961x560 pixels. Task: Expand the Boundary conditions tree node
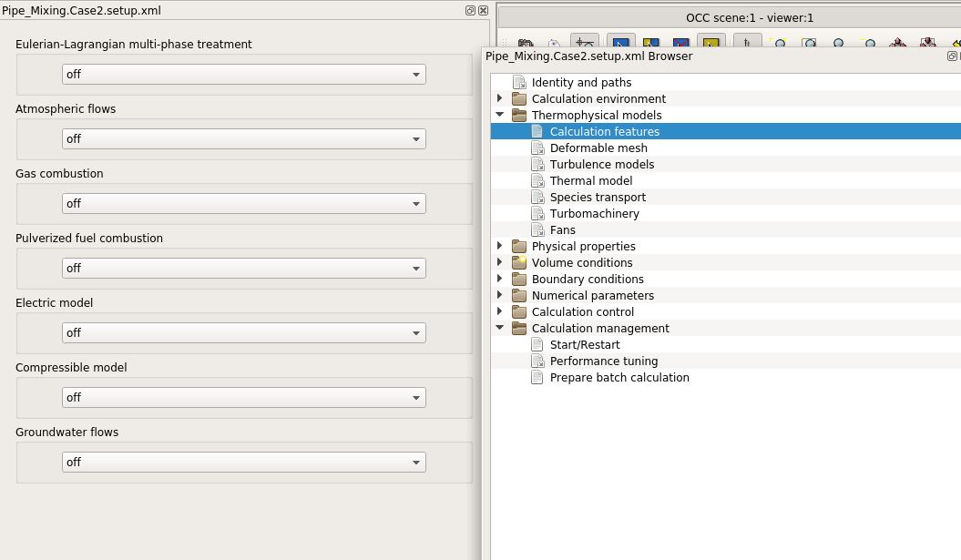pyautogui.click(x=499, y=280)
